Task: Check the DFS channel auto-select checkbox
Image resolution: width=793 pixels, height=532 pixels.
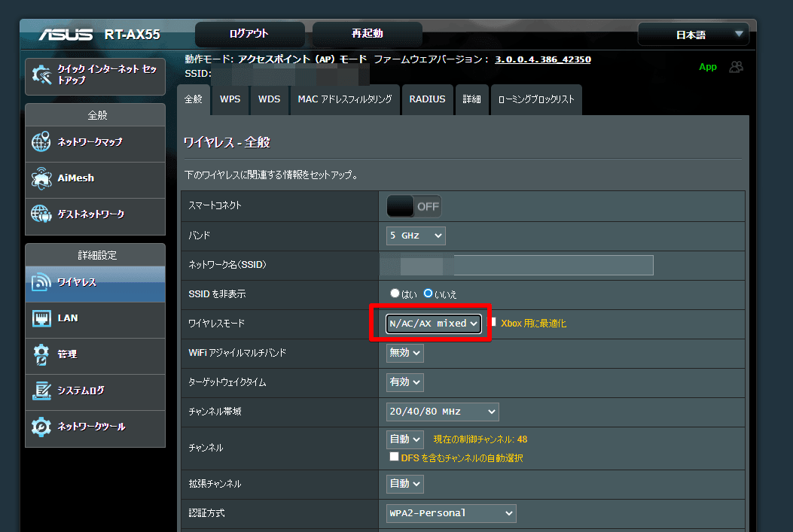Action: point(394,457)
